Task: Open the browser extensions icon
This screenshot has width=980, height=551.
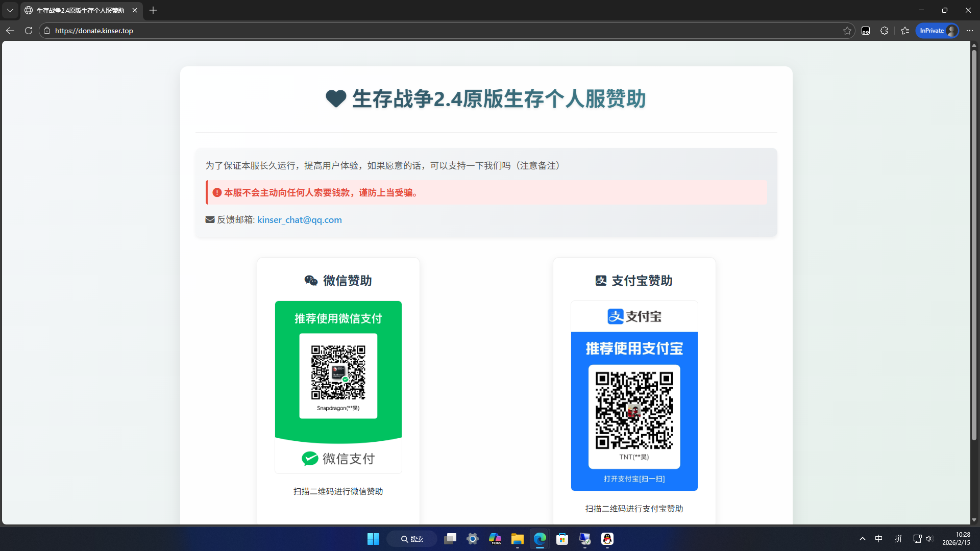Action: (x=884, y=31)
